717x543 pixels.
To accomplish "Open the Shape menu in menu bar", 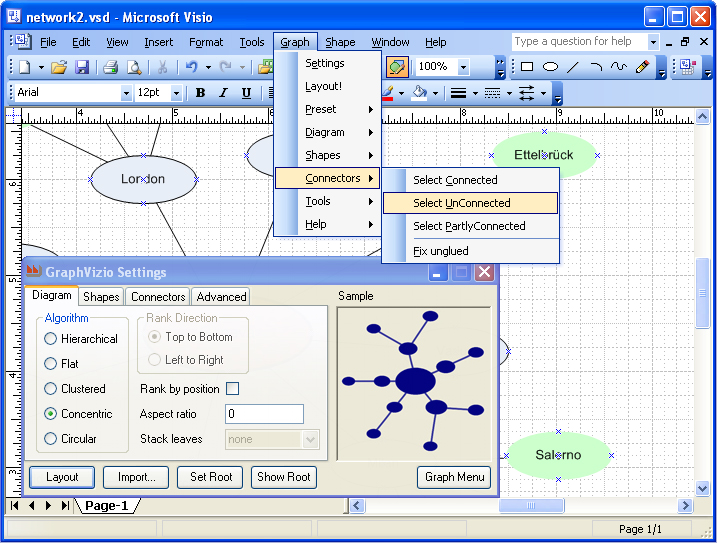I will pos(340,42).
